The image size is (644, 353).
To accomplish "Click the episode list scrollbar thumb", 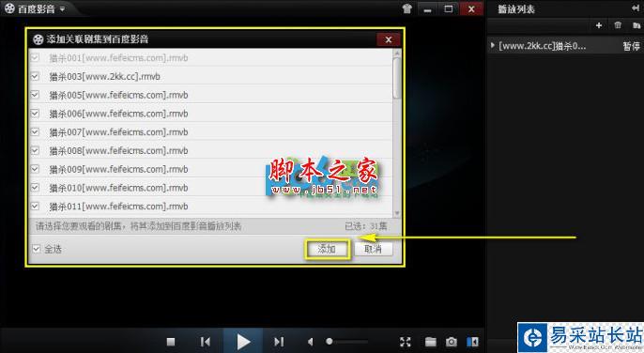I will click(x=396, y=78).
